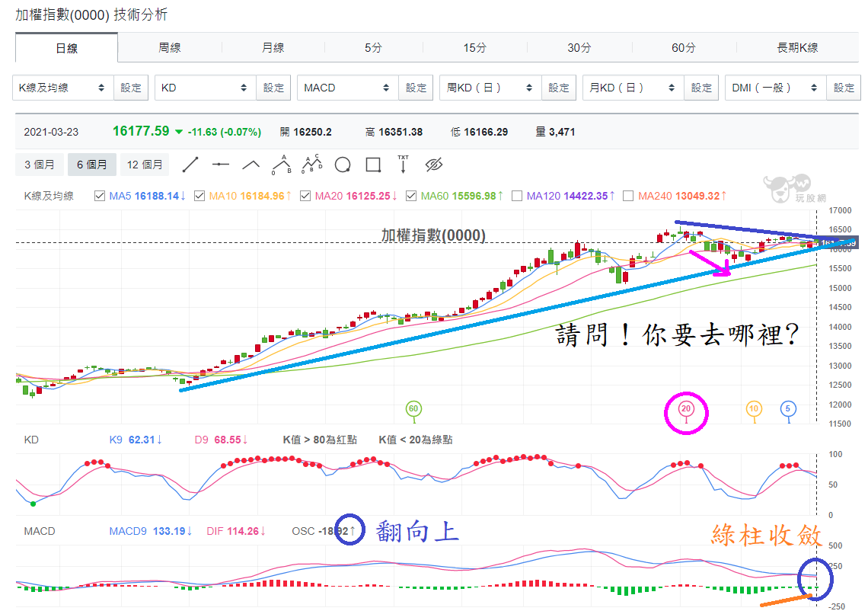Screen dimensions: 868x611
Task: Open the 周KD(日) indicator dropdown
Action: click(x=490, y=88)
